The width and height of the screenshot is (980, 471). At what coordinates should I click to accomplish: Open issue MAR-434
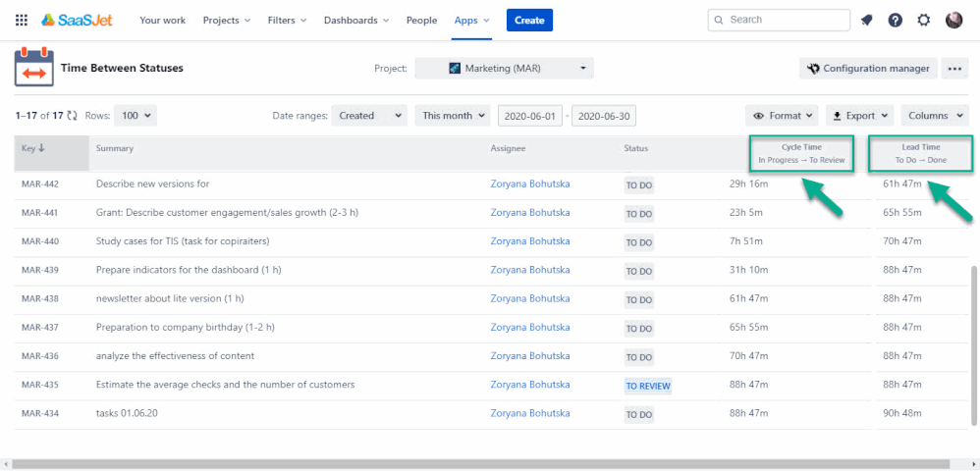coord(40,413)
